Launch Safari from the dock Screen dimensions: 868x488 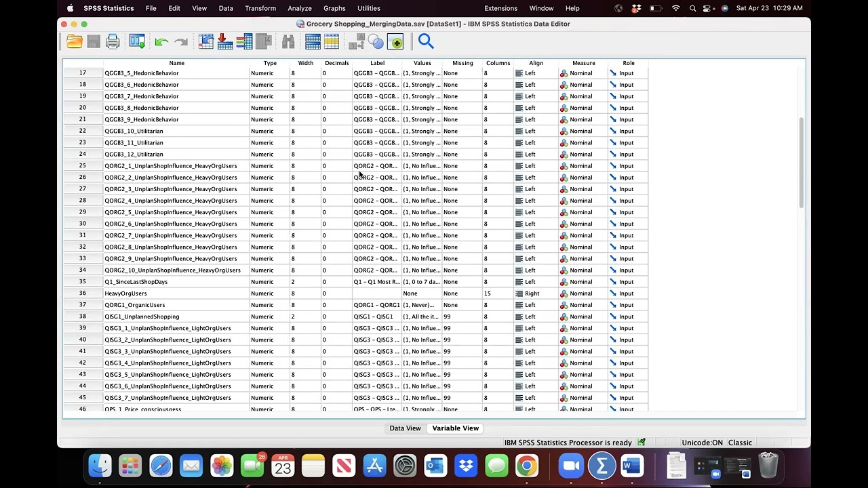161,466
